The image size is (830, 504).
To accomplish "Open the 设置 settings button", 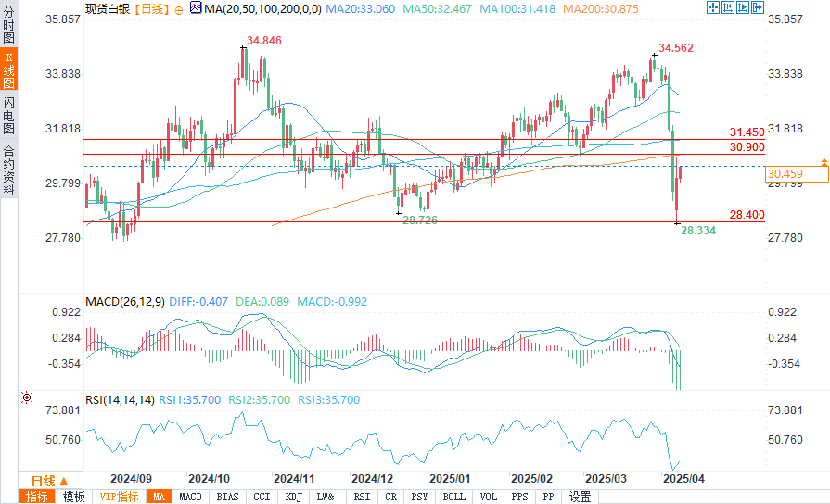I will 580,498.
